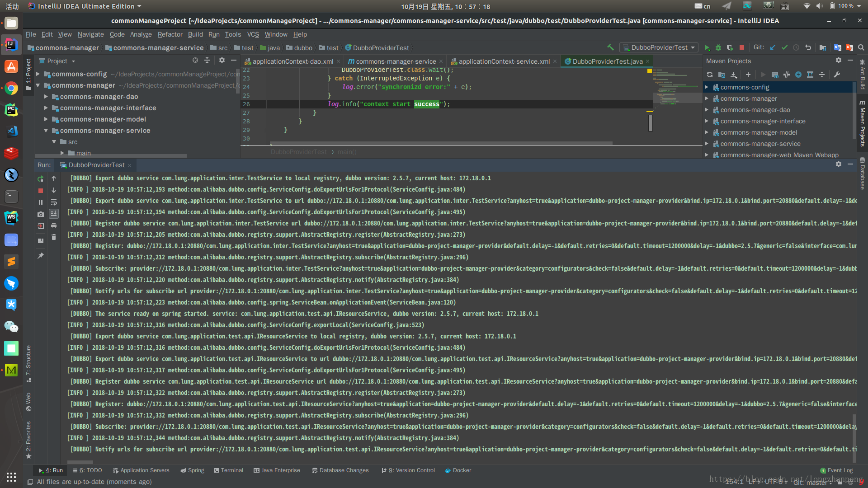Open Maven settings wrench icon
Image resolution: width=868 pixels, height=488 pixels.
[x=837, y=75]
